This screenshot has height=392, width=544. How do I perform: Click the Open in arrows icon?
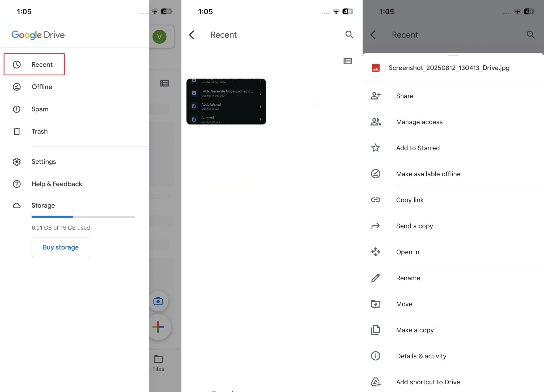(x=376, y=252)
